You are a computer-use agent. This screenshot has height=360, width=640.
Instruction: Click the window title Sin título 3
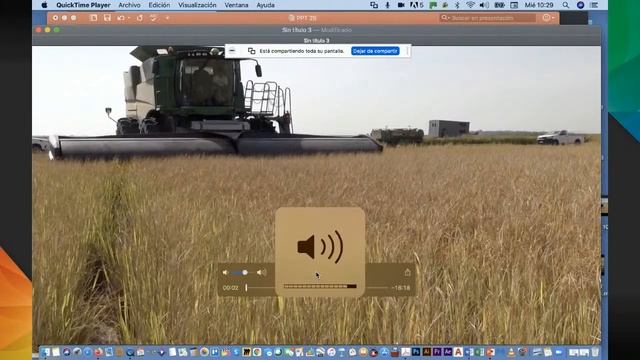point(297,30)
